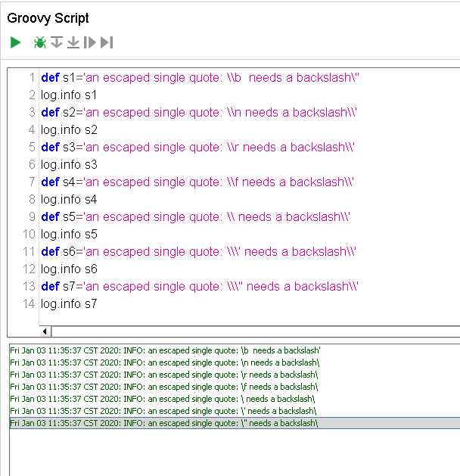Click the 'log.info s1' line
460x476 pixels.
click(69, 95)
